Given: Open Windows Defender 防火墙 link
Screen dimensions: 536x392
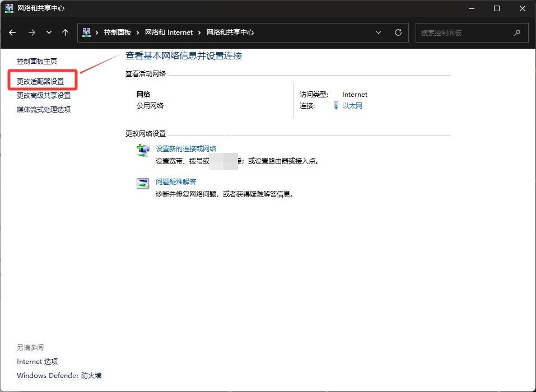Looking at the screenshot, I should [59, 376].
